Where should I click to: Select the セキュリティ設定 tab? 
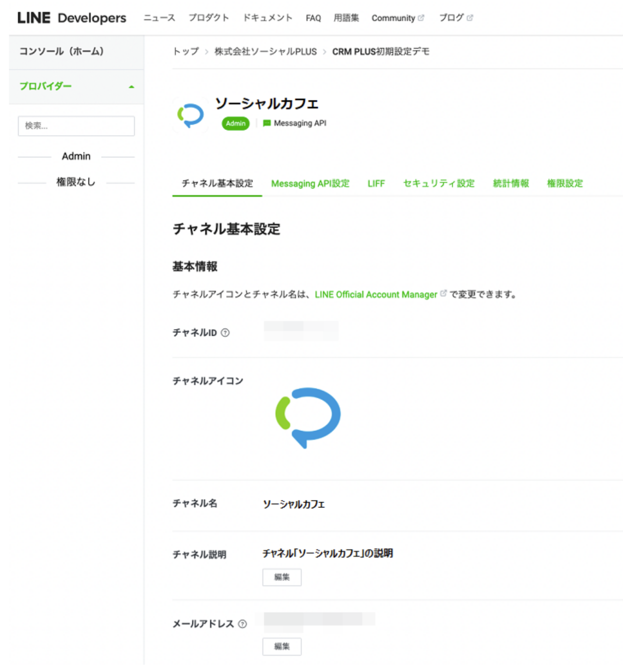[x=439, y=183]
